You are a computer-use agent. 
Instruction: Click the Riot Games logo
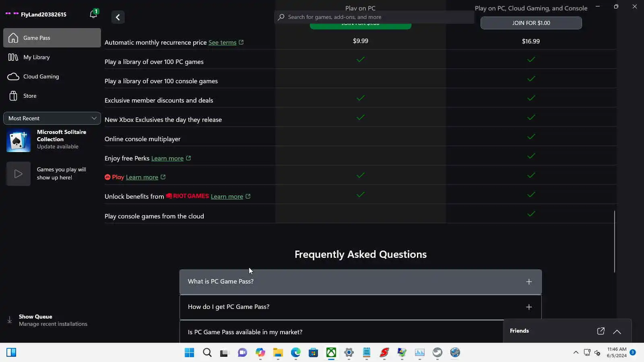[188, 196]
